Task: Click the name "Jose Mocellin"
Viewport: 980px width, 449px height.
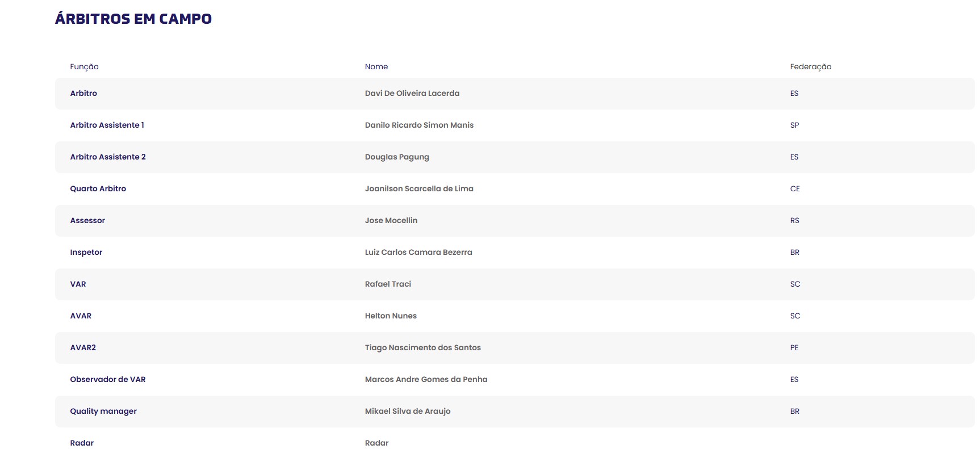Action: 391,220
